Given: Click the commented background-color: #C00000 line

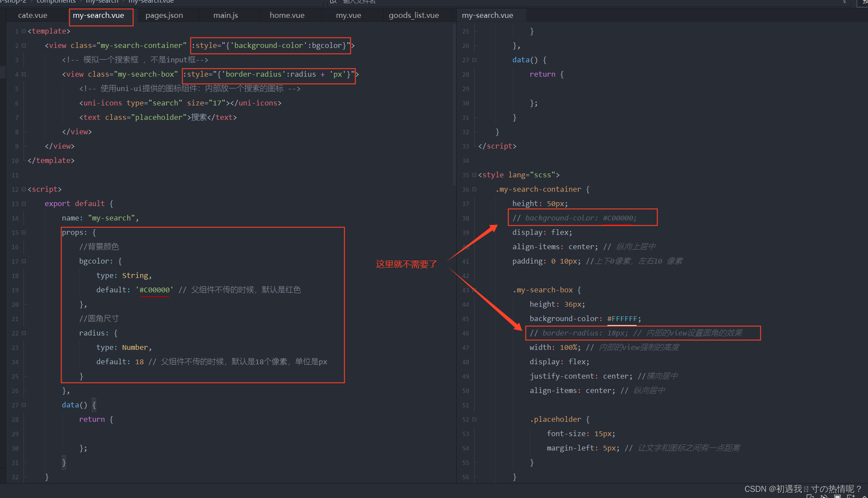Looking at the screenshot, I should pos(575,218).
